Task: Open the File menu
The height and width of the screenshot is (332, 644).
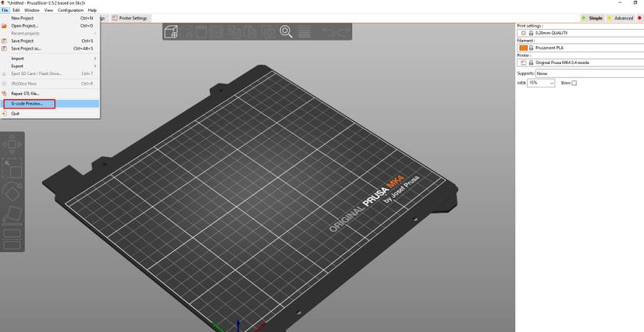Action: pos(5,10)
